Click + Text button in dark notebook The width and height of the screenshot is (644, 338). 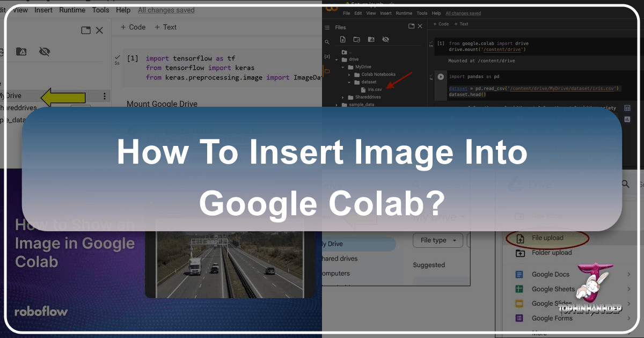460,24
